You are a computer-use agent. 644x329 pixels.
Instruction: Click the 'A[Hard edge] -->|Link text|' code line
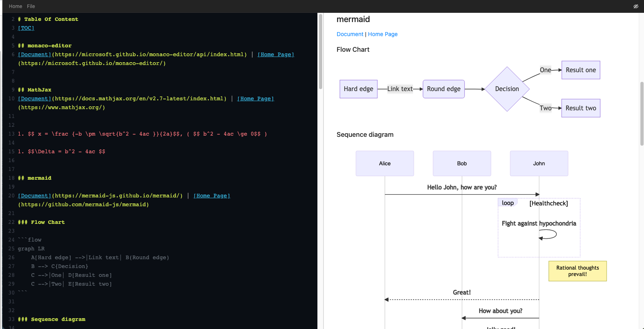coord(100,258)
